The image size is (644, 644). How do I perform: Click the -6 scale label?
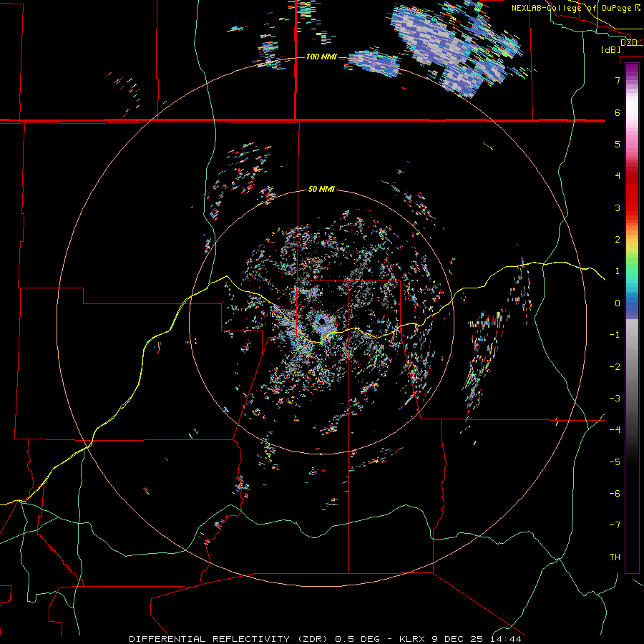615,494
